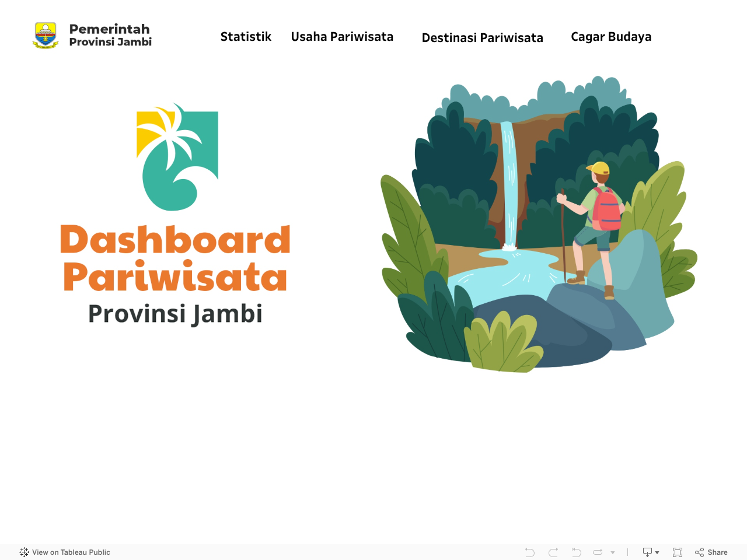Click the Share label
747x560 pixels.
(x=718, y=552)
